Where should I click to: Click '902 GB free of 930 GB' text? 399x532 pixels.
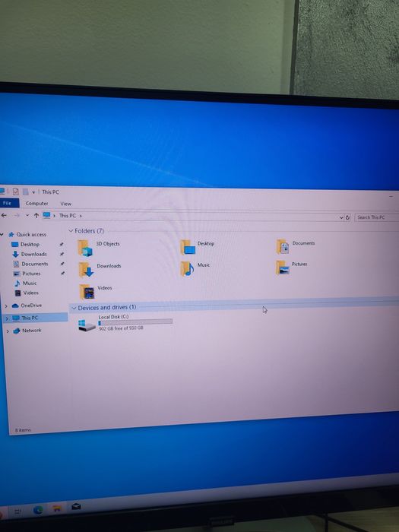[x=121, y=328]
